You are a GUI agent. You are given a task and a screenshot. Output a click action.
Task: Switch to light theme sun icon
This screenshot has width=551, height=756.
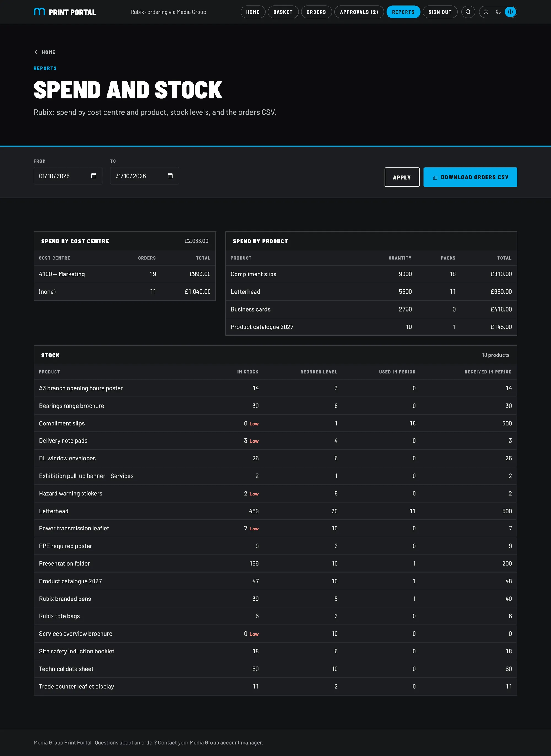coord(486,12)
